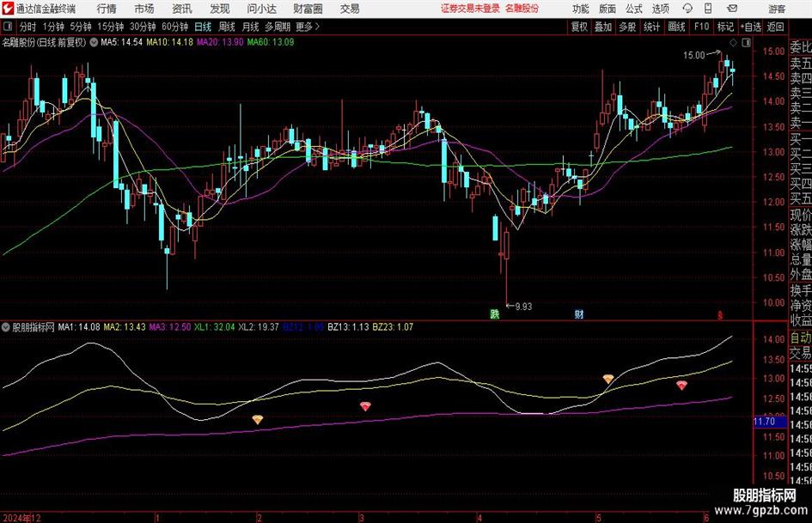This screenshot has width=812, height=523.
Task: Click the blue 财 marker below the chart
Action: pyautogui.click(x=579, y=313)
